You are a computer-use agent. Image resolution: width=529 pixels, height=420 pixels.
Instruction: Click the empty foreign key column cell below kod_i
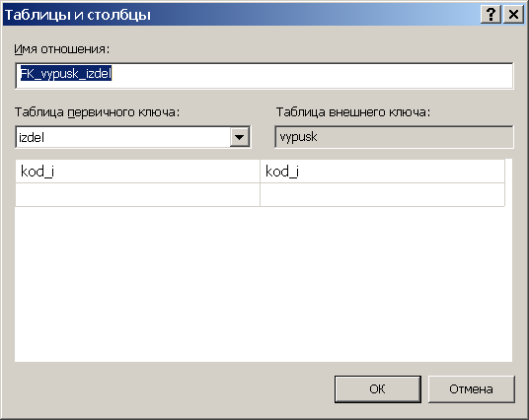click(382, 194)
